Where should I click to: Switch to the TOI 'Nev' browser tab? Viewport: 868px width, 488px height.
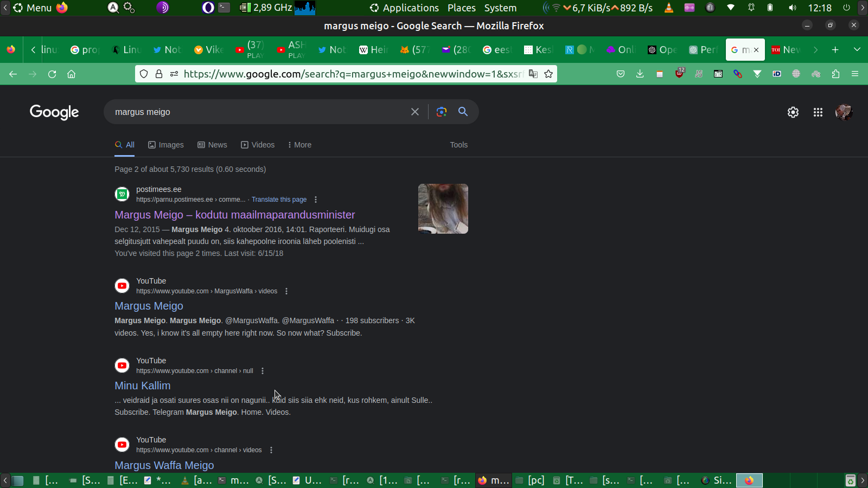[x=786, y=50]
